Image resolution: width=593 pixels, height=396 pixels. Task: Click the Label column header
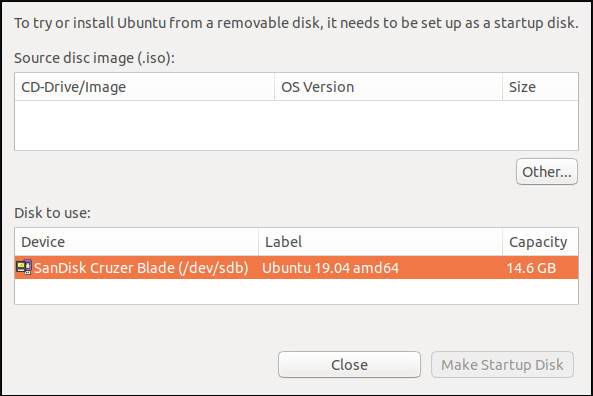tap(380, 242)
